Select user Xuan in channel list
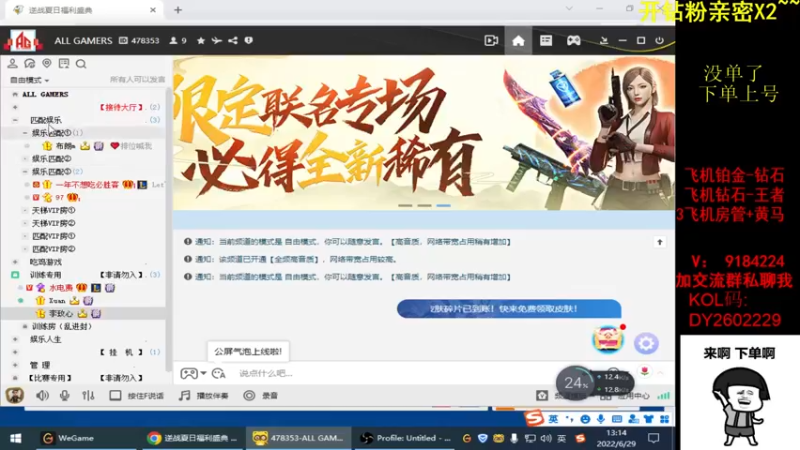The image size is (800, 450). 57,301
